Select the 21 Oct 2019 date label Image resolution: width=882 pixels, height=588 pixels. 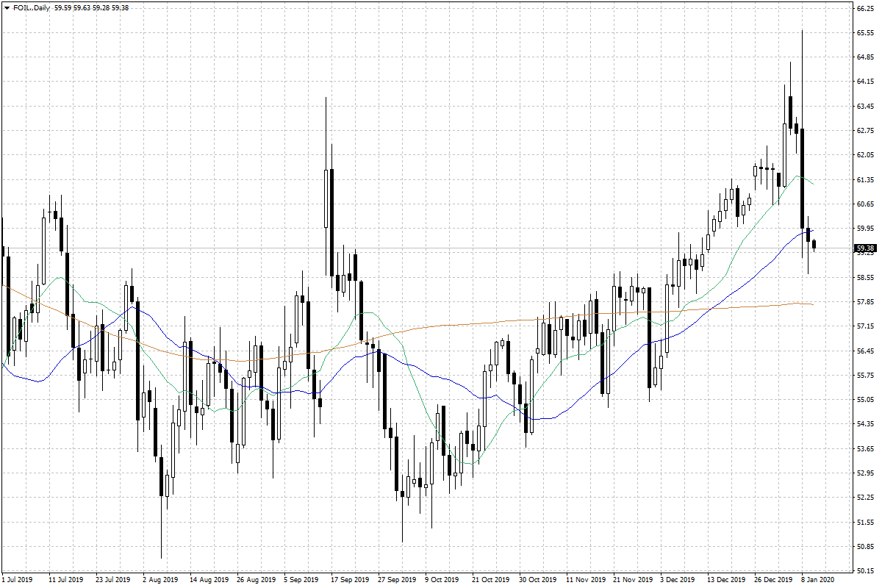[490, 580]
